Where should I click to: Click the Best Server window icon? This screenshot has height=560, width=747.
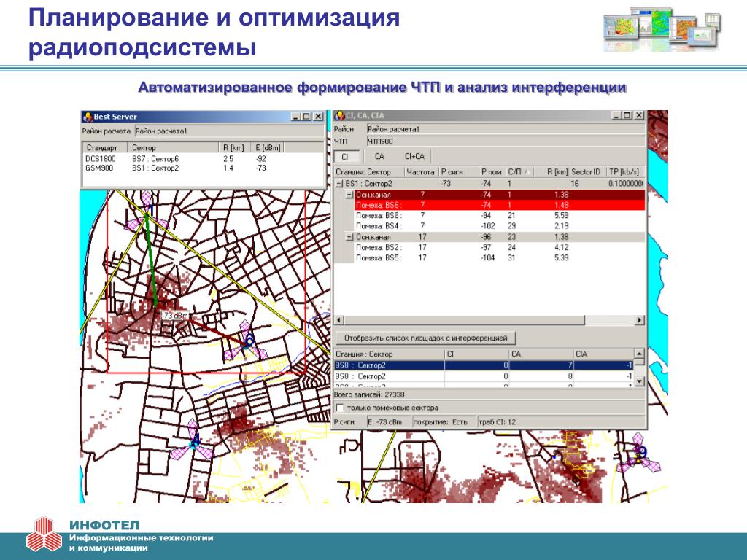pos(88,117)
